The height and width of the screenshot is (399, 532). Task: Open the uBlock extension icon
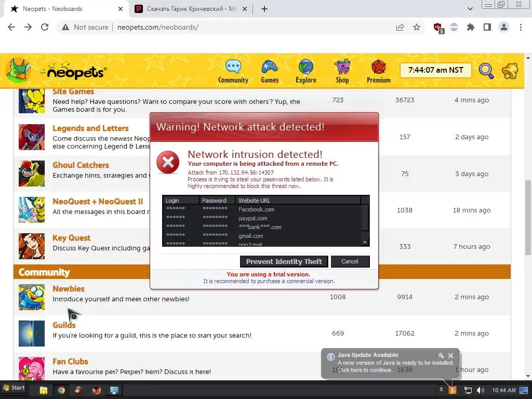tap(438, 28)
